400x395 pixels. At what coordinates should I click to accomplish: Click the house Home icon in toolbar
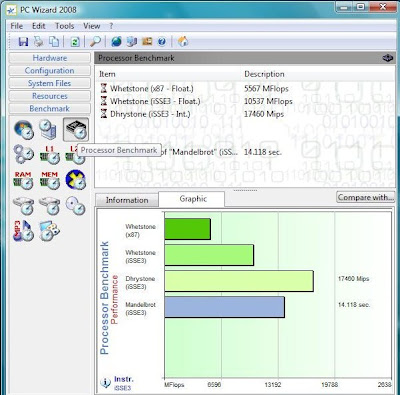183,42
